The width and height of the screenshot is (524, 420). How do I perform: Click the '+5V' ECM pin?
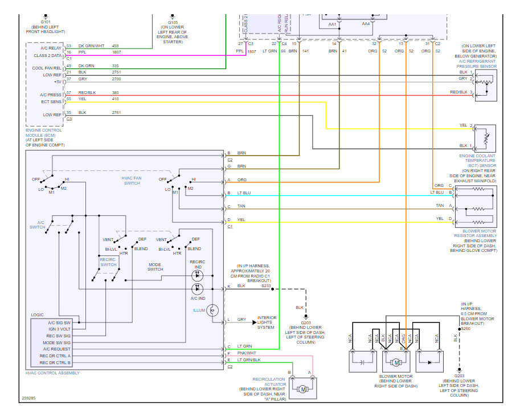pos(58,82)
